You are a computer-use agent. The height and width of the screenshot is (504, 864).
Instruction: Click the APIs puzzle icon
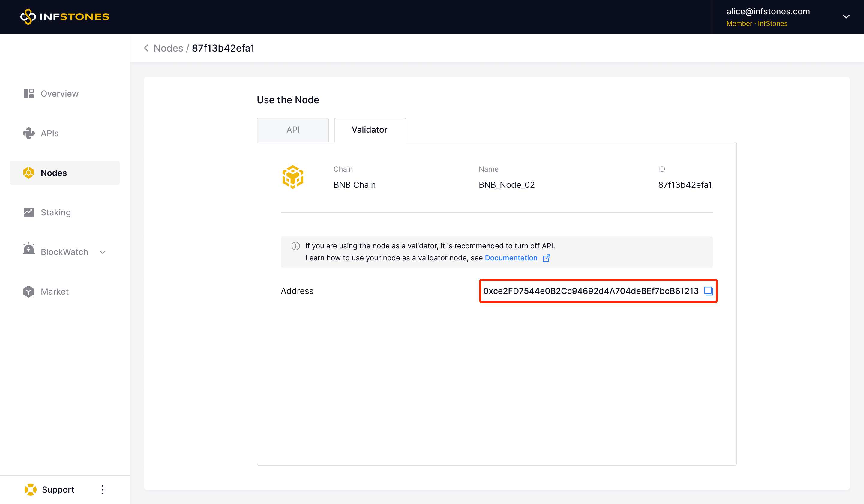[29, 133]
